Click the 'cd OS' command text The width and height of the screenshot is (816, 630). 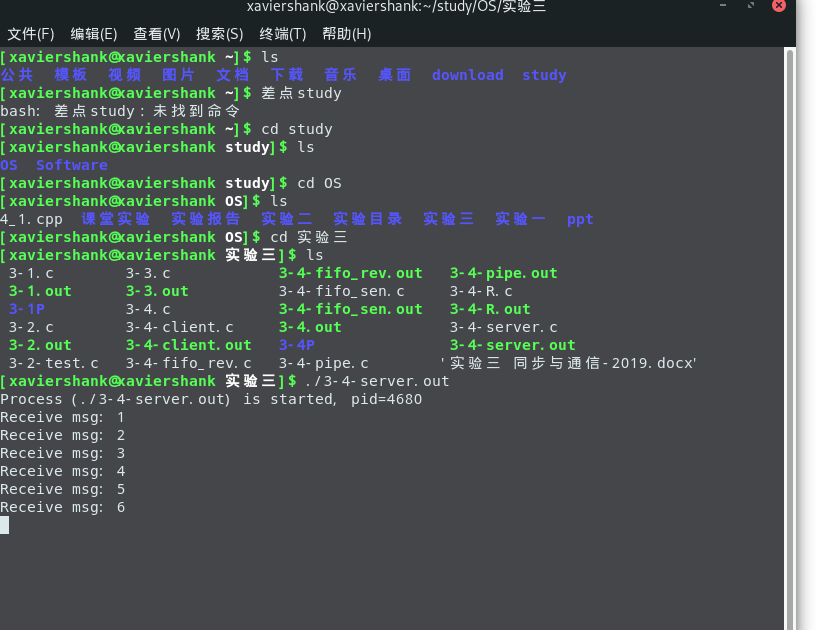click(x=319, y=183)
